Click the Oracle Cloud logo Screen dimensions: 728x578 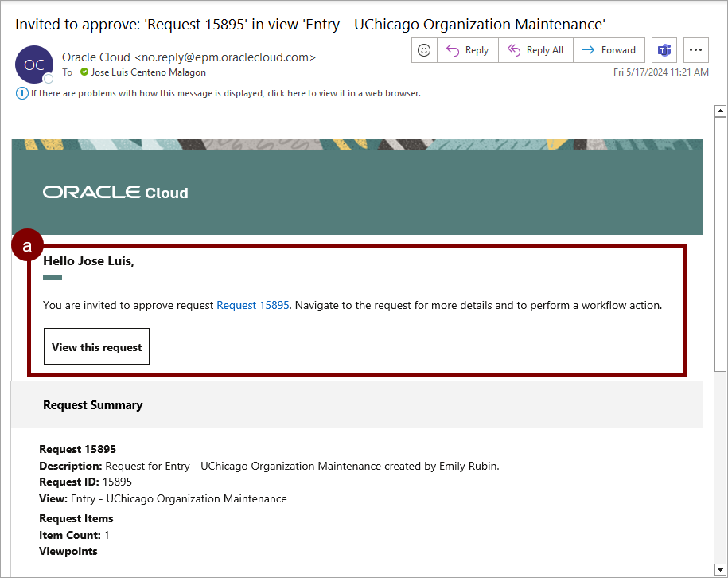pos(115,193)
